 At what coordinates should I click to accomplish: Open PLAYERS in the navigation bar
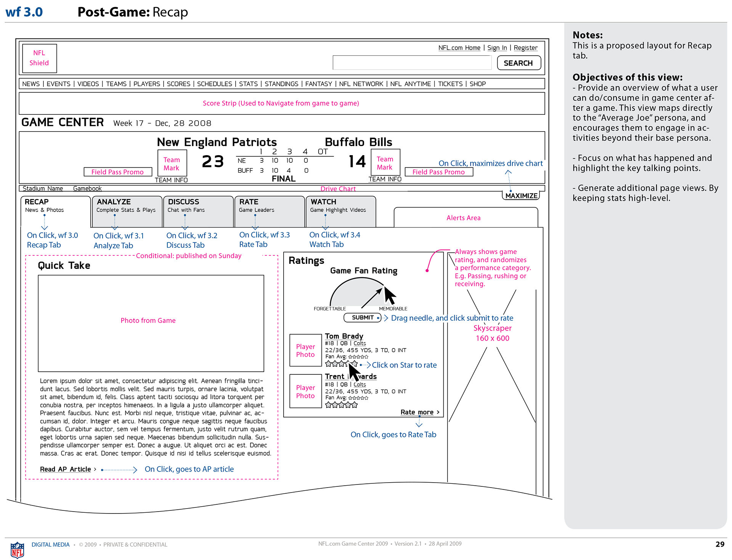[x=147, y=84]
